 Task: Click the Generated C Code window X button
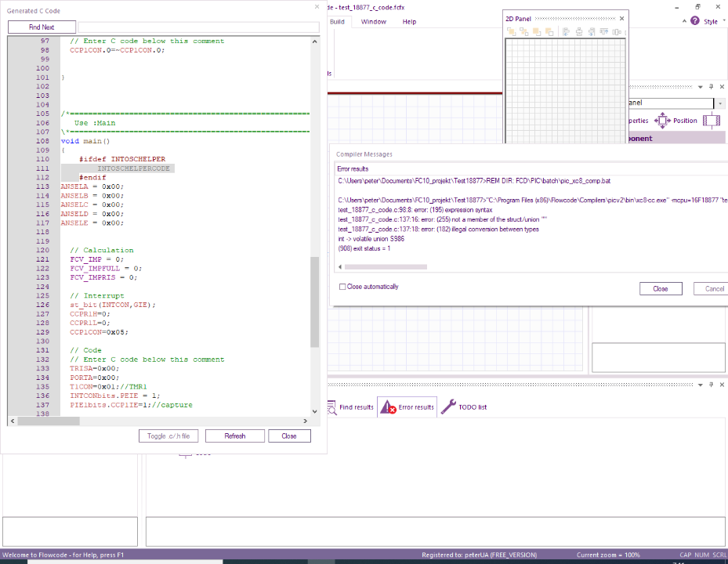click(317, 7)
